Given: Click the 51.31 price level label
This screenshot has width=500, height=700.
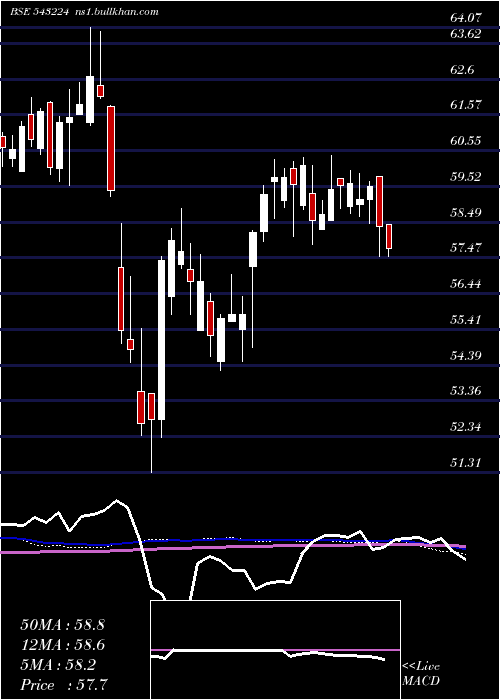Looking at the screenshot, I should click(x=466, y=462).
